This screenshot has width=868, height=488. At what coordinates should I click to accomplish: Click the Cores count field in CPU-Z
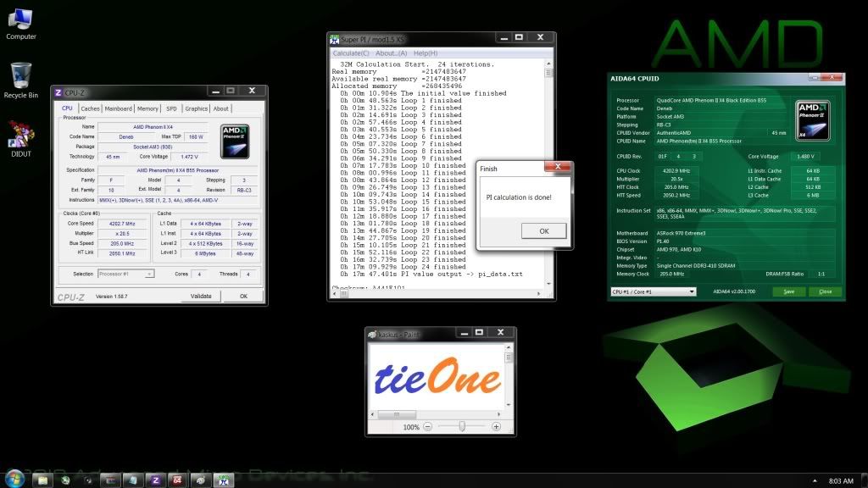tap(199, 274)
